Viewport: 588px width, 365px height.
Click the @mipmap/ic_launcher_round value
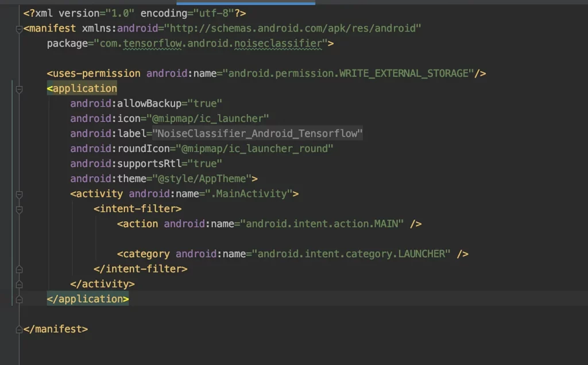pos(254,149)
